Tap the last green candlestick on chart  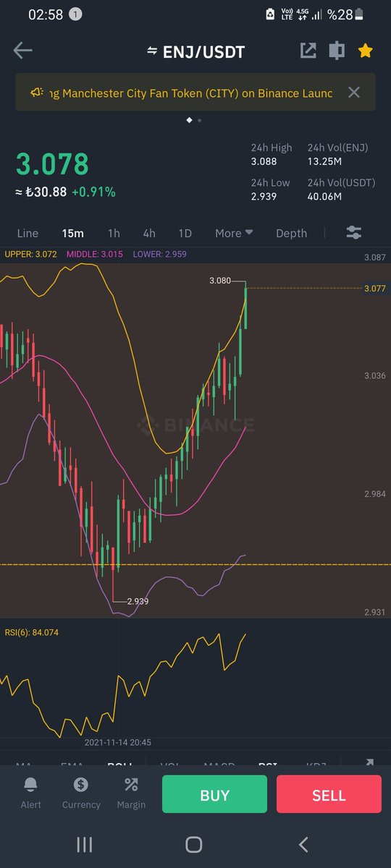245,307
